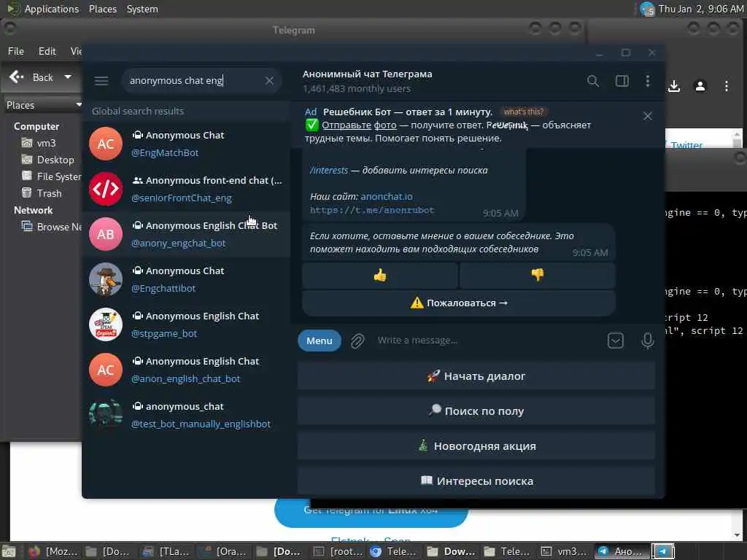Open the Telegram hamburger menu
This screenshot has width=747, height=560.
pyautogui.click(x=101, y=80)
